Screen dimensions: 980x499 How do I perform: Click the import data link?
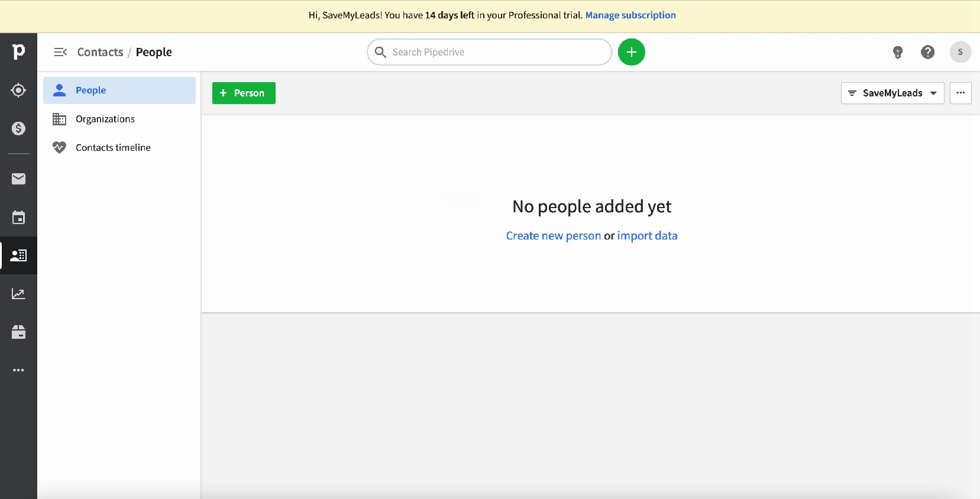coord(647,235)
